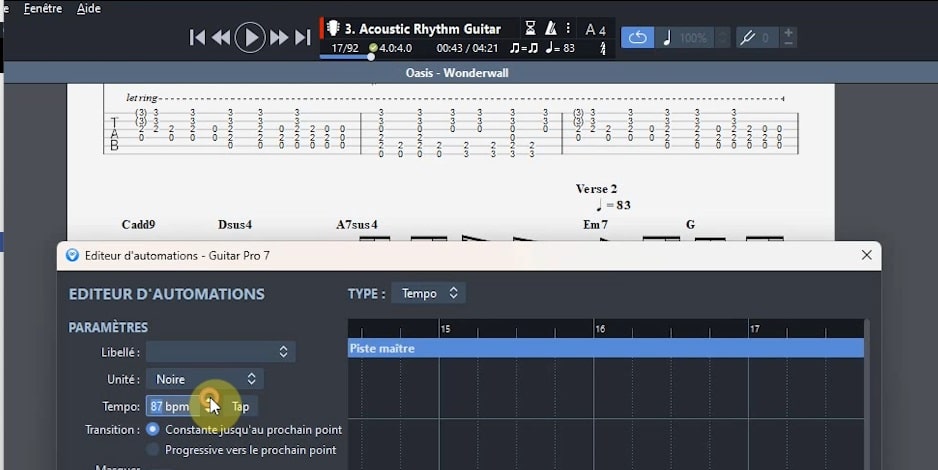
Task: Fast forward to the next bar
Action: [x=279, y=38]
